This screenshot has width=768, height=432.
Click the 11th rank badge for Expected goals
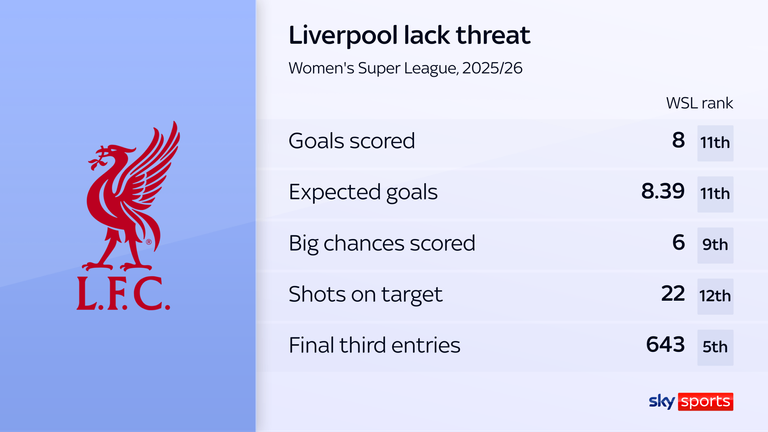[x=715, y=194]
